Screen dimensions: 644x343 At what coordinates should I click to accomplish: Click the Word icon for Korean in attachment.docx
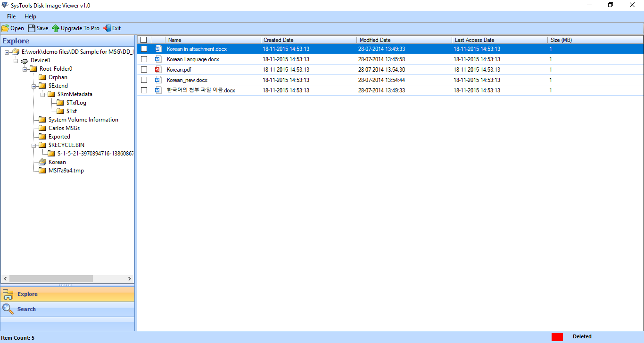(158, 49)
